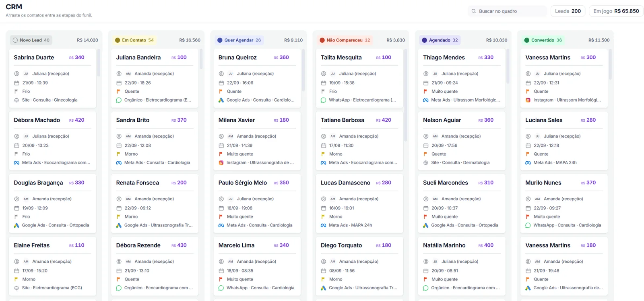
Task: Click the Leads 200 counter
Action: tap(568, 11)
